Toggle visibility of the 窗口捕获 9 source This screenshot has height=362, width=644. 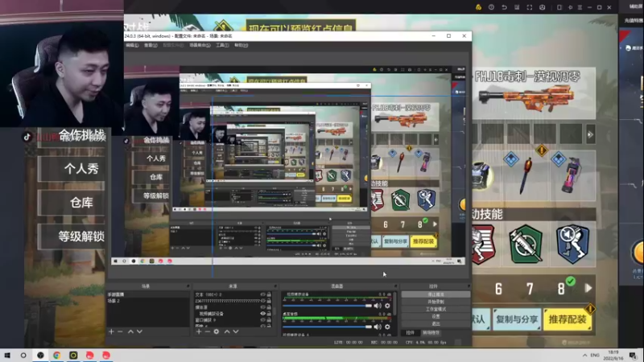click(x=263, y=319)
